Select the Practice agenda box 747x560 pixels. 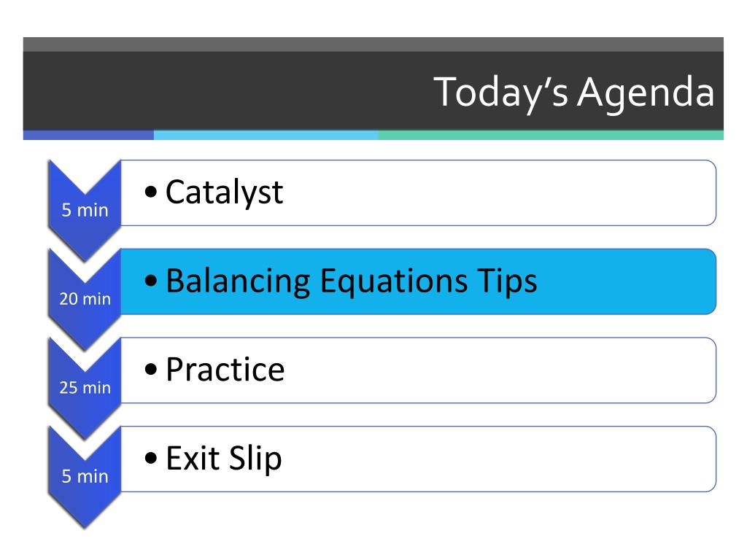tap(418, 370)
